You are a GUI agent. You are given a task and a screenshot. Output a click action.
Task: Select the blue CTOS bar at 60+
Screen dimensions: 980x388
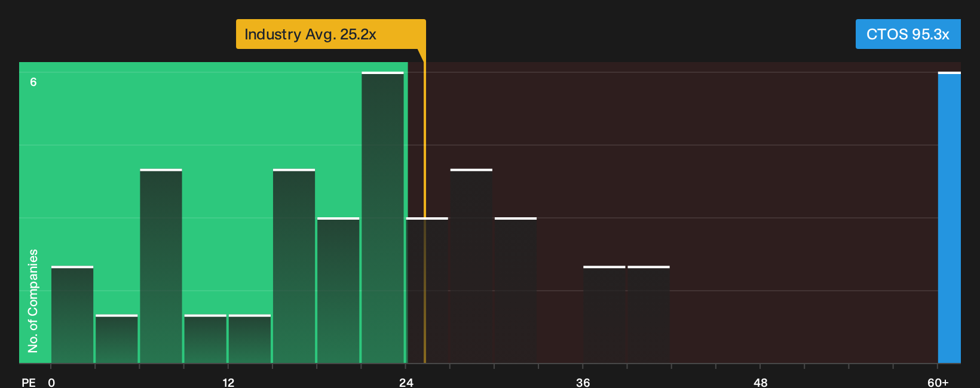(x=949, y=217)
